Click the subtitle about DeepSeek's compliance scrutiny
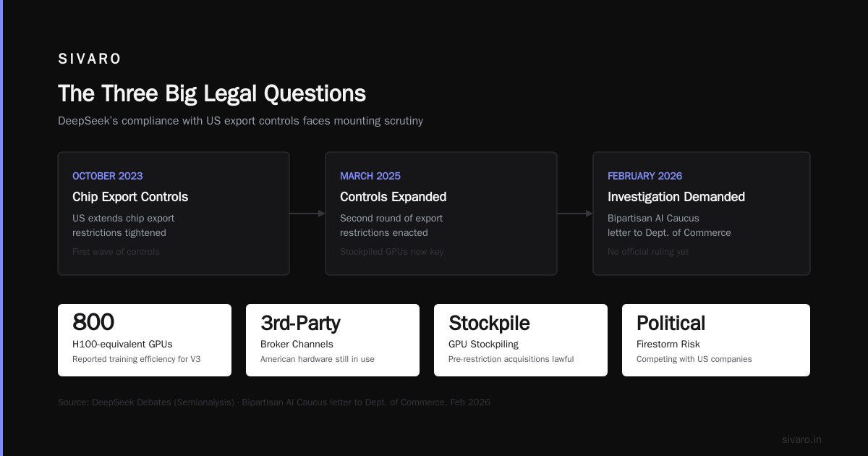 pos(240,121)
